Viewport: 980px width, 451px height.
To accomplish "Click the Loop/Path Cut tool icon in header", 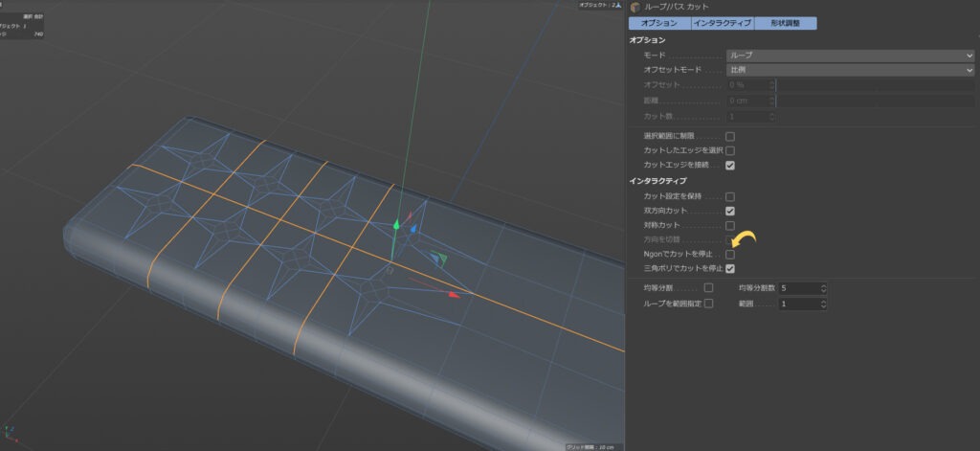I will coord(635,7).
